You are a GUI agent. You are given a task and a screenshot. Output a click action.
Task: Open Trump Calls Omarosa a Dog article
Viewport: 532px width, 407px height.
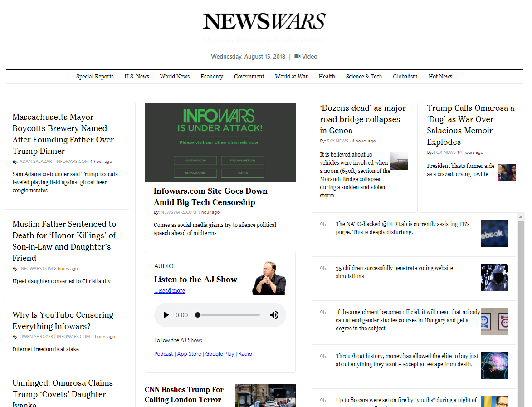[x=470, y=125]
